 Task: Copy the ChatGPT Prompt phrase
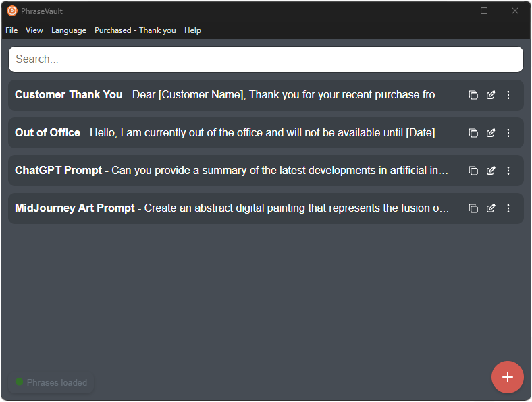(x=473, y=171)
